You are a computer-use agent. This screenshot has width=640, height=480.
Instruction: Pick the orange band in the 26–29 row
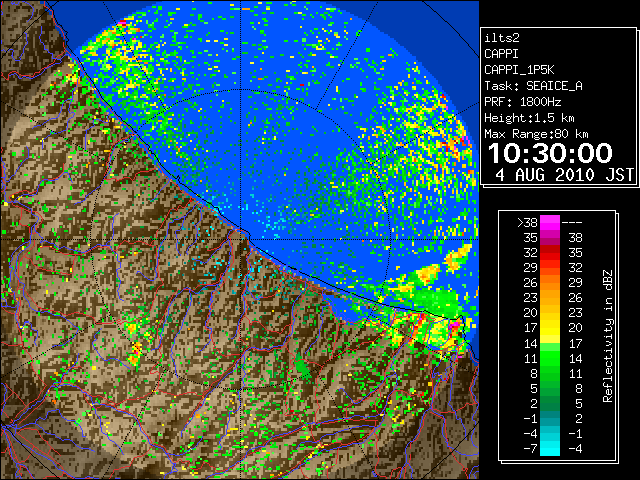click(550, 282)
